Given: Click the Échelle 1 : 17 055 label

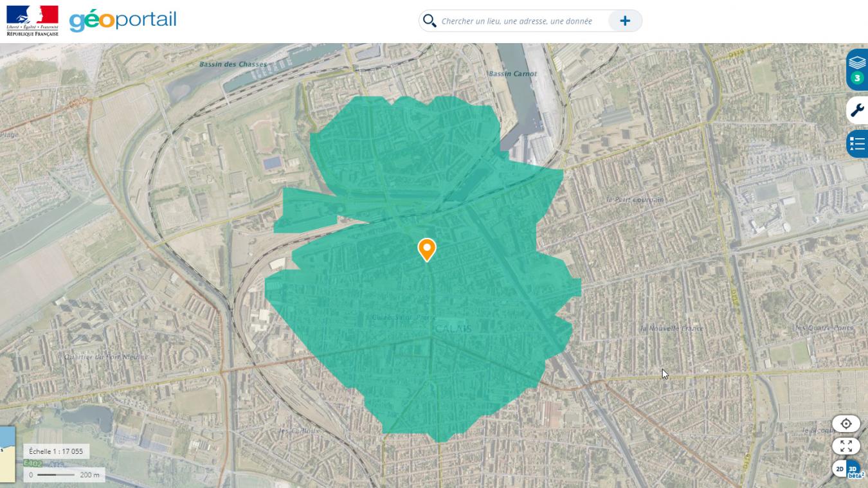Looking at the screenshot, I should 56,451.
